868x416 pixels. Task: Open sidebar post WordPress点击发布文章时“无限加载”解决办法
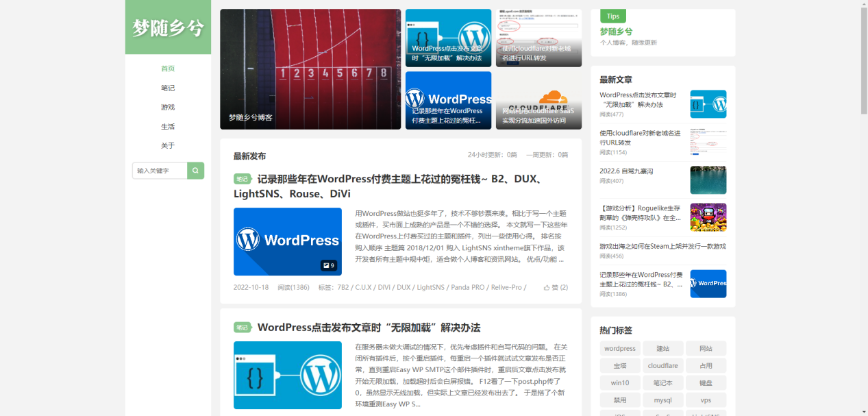[638, 100]
